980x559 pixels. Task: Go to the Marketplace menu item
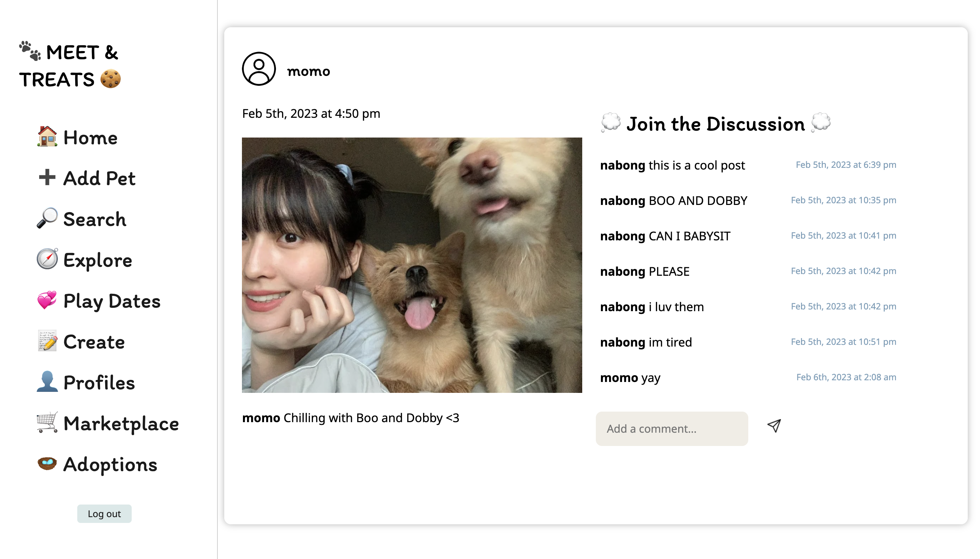click(x=121, y=424)
